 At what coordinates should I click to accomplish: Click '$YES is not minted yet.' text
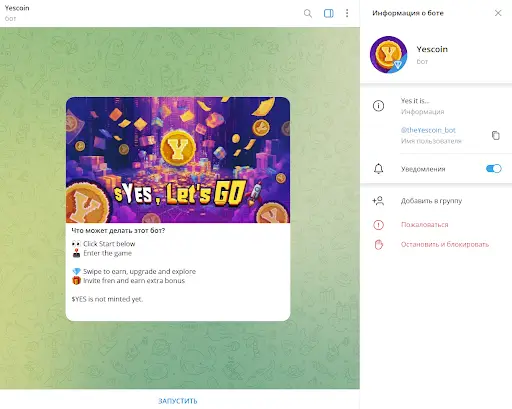click(x=107, y=299)
